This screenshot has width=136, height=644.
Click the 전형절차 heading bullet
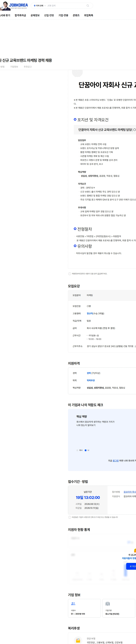pos(75,229)
